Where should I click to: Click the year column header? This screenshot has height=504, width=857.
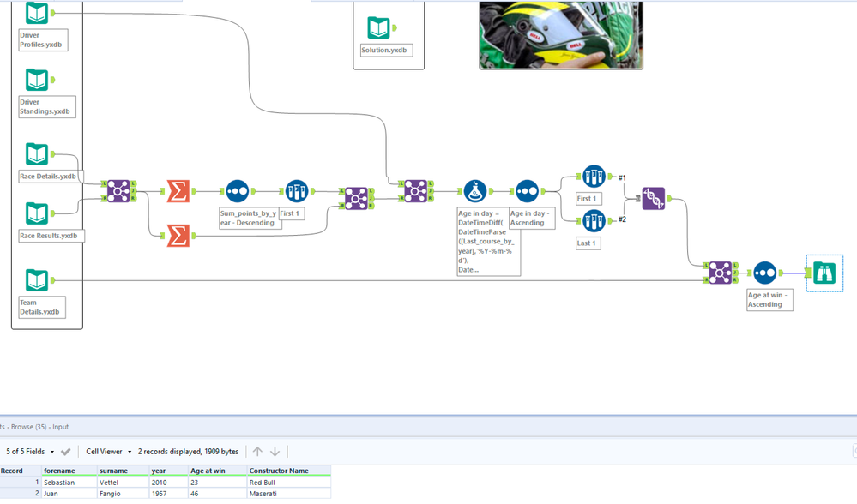click(169, 471)
